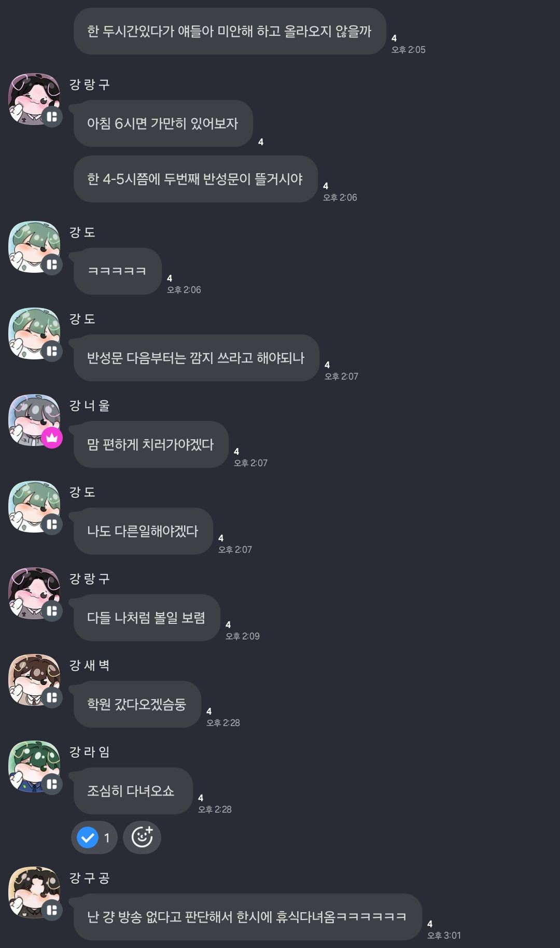
Task: Select the message 맘 편하게 치러가야겠다
Action: (151, 444)
